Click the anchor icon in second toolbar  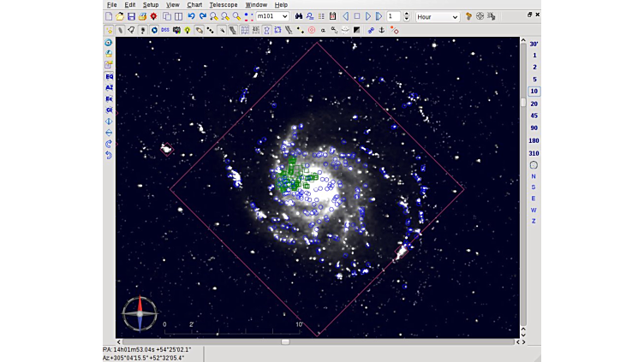(382, 30)
